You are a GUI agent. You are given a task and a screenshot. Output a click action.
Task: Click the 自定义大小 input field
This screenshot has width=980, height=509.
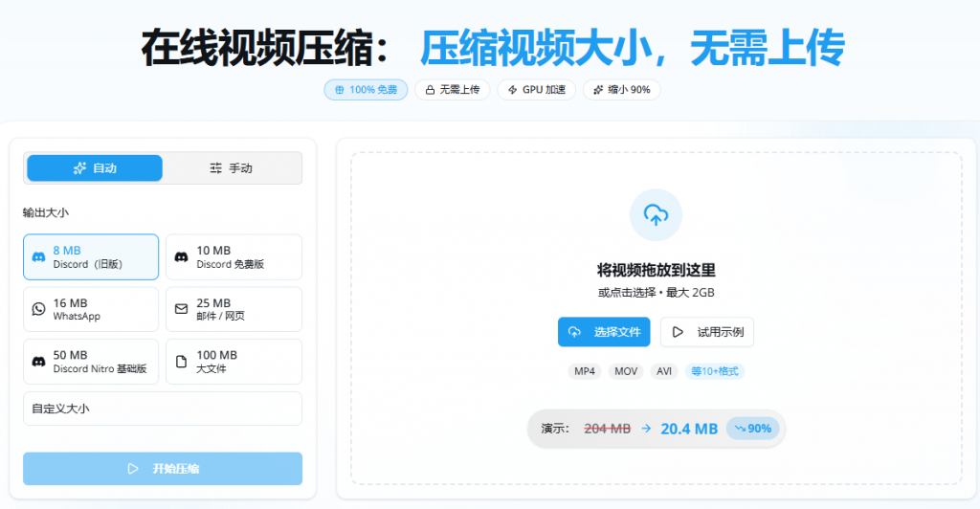[x=163, y=409]
